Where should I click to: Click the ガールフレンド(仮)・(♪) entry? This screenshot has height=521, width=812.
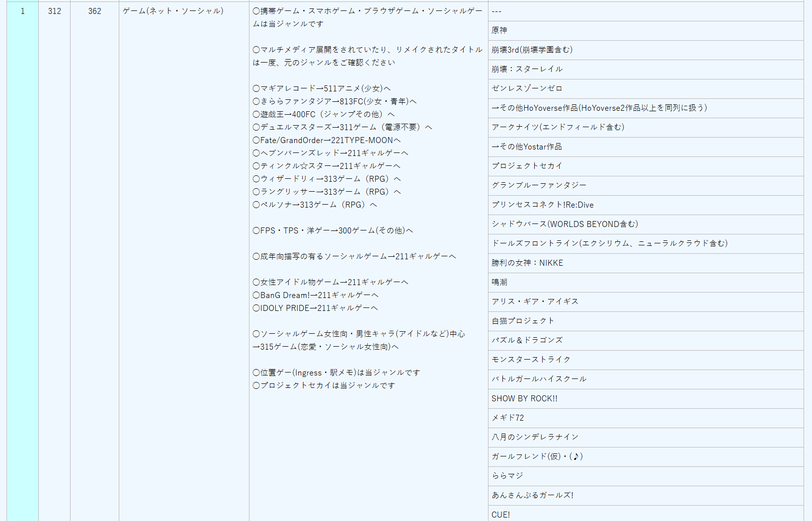[x=646, y=456]
